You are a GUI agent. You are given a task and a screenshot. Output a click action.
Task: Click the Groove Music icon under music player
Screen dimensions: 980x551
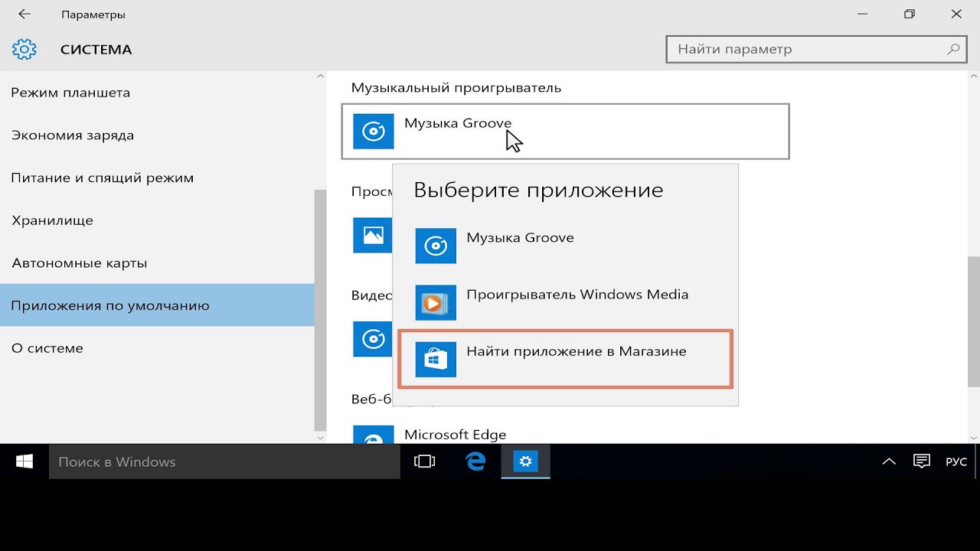pos(373,131)
